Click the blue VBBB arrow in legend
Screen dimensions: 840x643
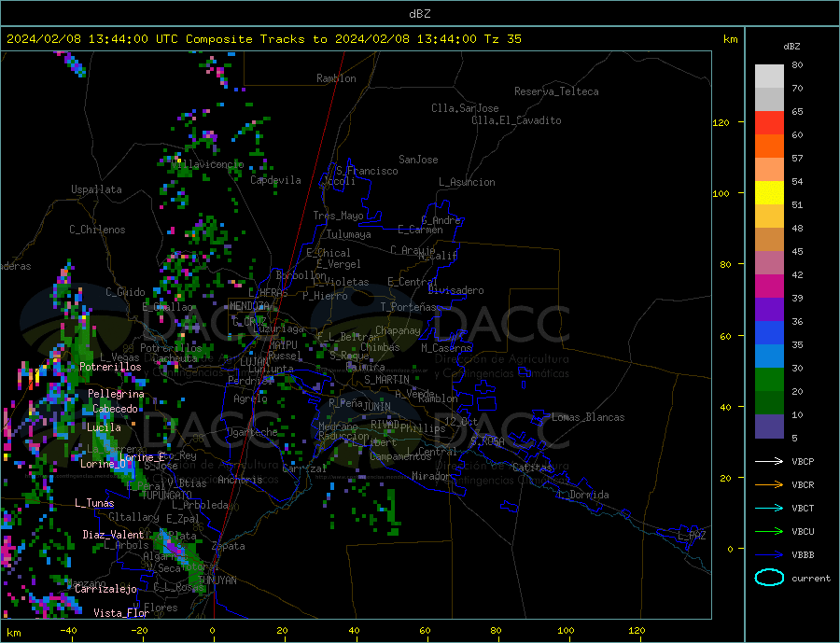[769, 554]
